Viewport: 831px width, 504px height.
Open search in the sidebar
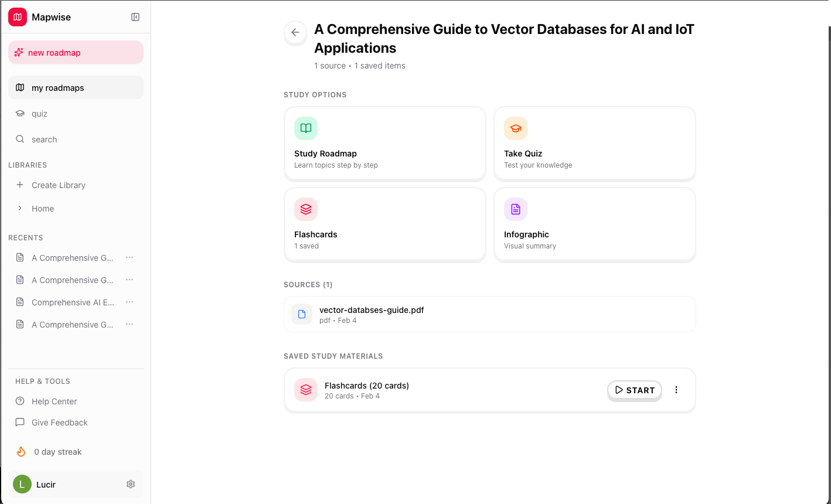(x=44, y=139)
